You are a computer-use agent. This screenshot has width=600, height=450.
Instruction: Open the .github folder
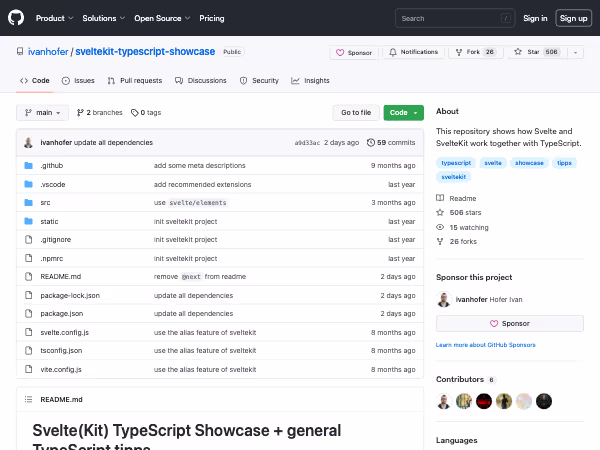(52, 165)
